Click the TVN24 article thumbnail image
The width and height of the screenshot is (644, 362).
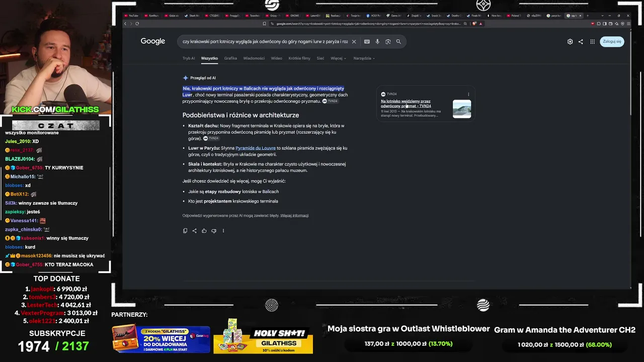click(x=462, y=109)
